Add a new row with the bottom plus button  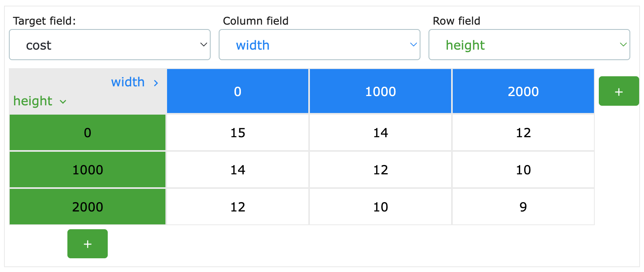click(87, 244)
